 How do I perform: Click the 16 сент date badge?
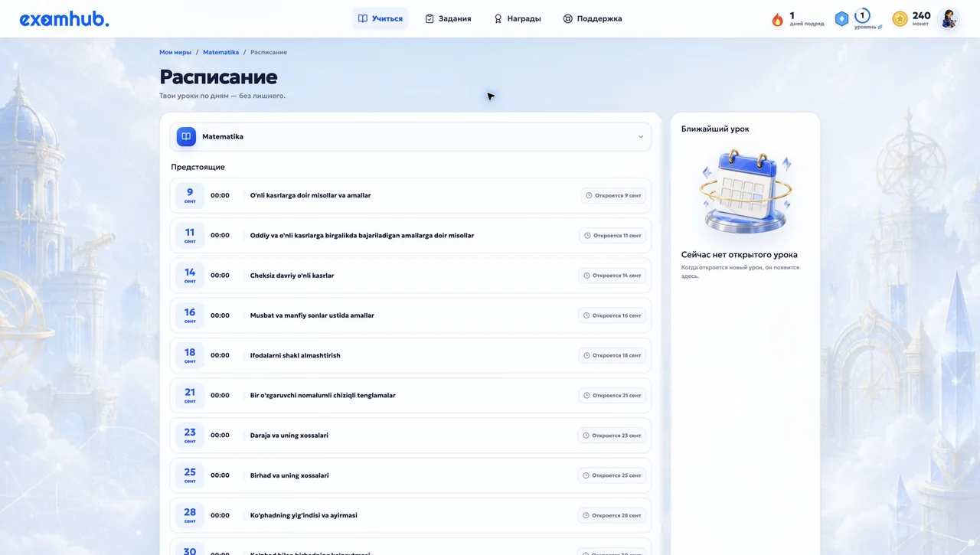(x=190, y=315)
